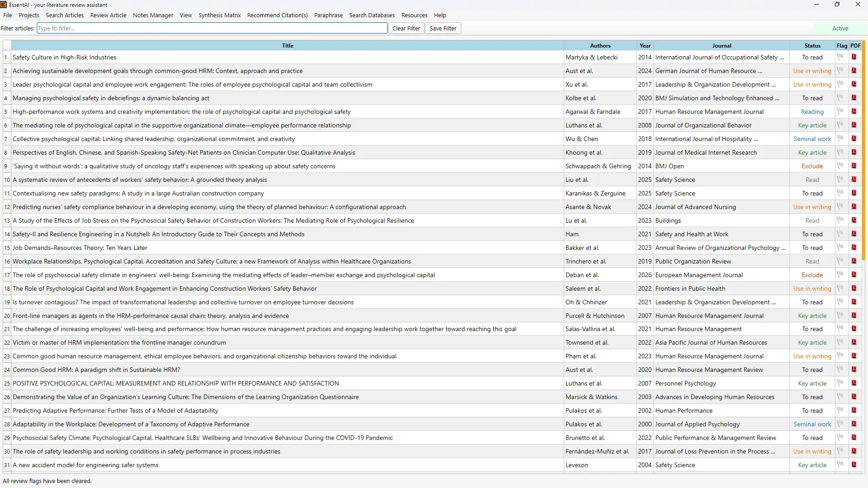Sort table by Authors column header
Viewport: 868px width, 488px height.
coord(600,45)
